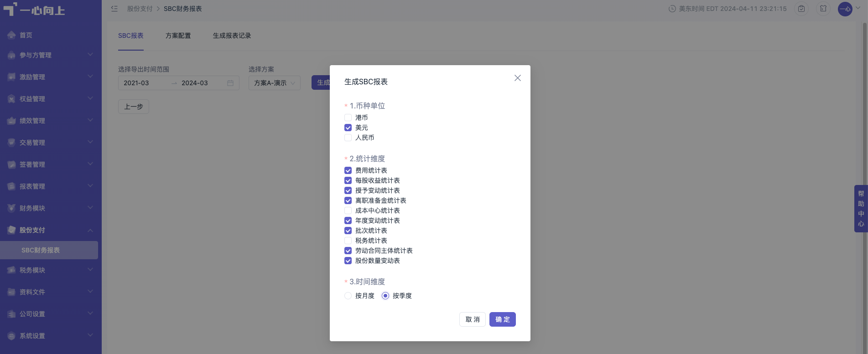
Task: Click the clock icon beside EDT time
Action: pos(672,9)
